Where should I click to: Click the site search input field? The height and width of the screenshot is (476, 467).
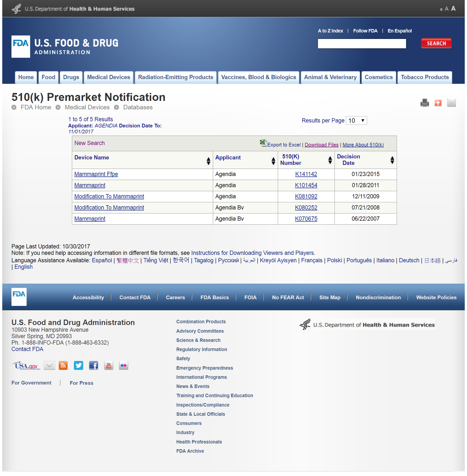point(362,44)
